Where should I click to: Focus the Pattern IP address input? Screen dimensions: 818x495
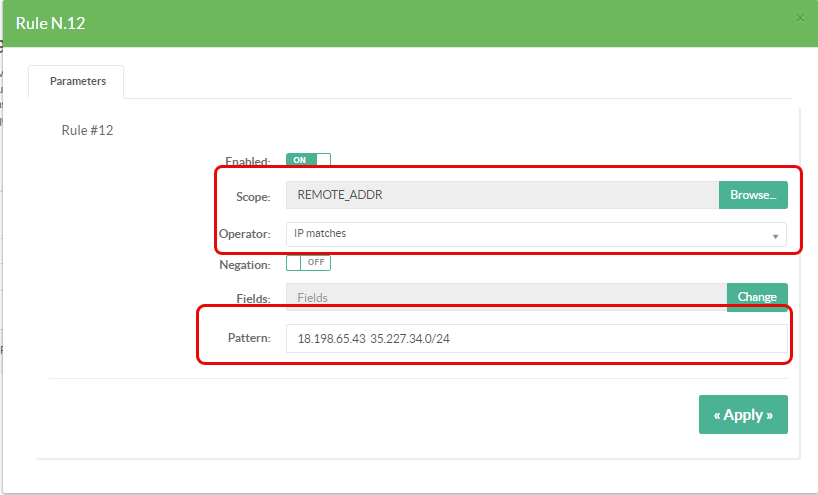(535, 339)
